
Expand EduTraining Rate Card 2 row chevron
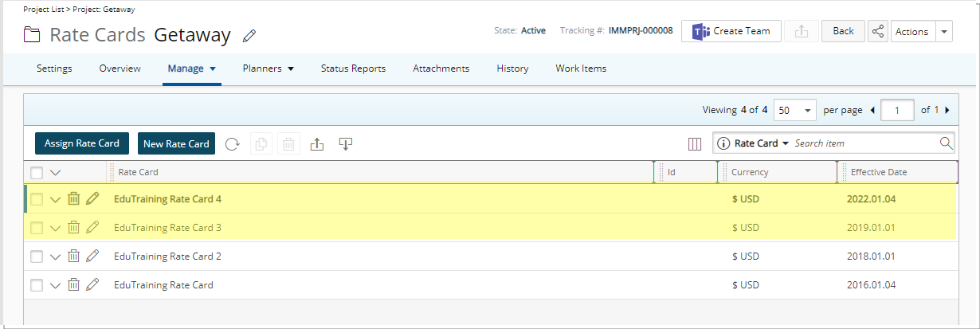(x=55, y=257)
